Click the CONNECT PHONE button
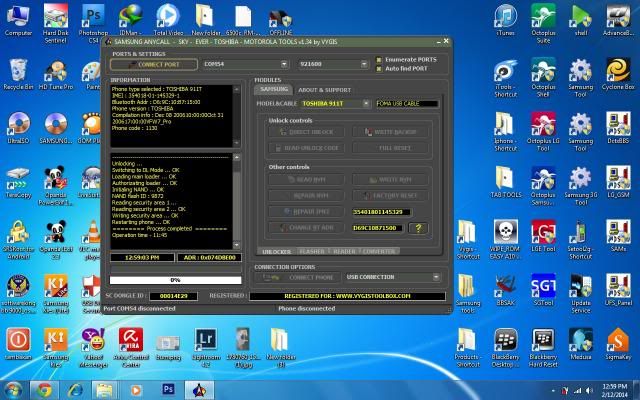 coord(298,278)
